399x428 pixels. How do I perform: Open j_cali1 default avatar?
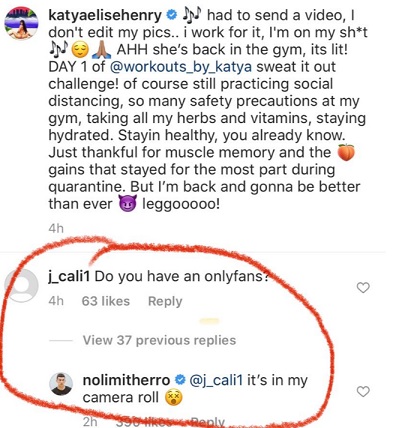[21, 286]
